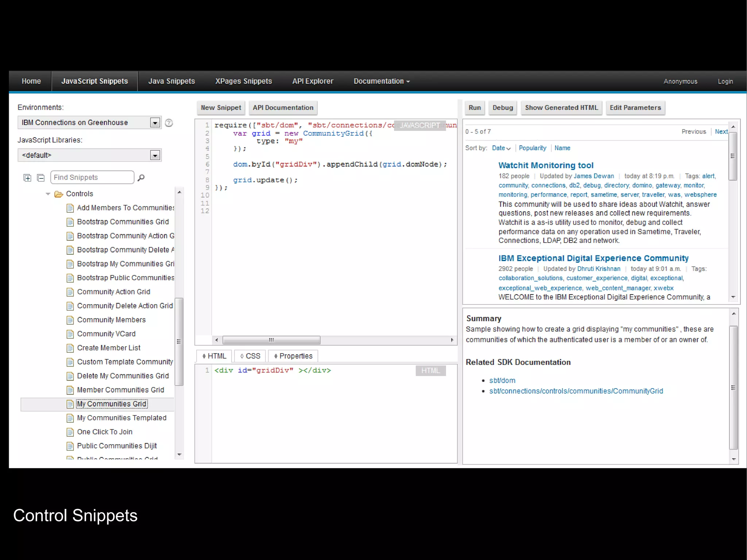Click document icon for Community Action Grid
The height and width of the screenshot is (560, 747).
pos(70,292)
